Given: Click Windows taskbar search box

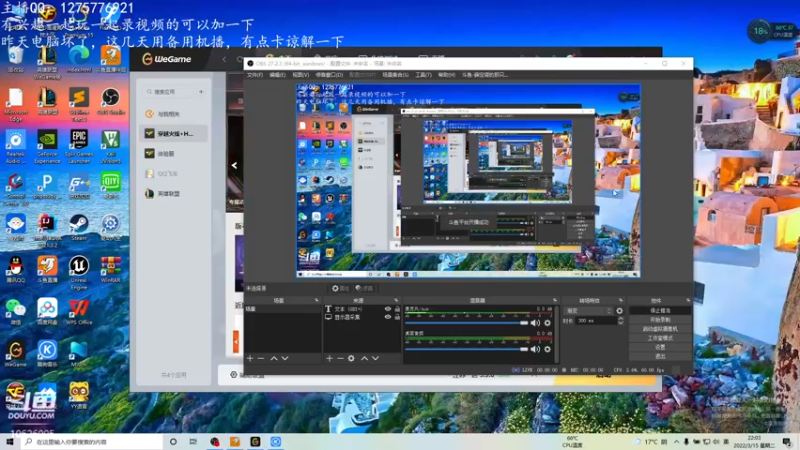Looking at the screenshot, I should [x=92, y=442].
